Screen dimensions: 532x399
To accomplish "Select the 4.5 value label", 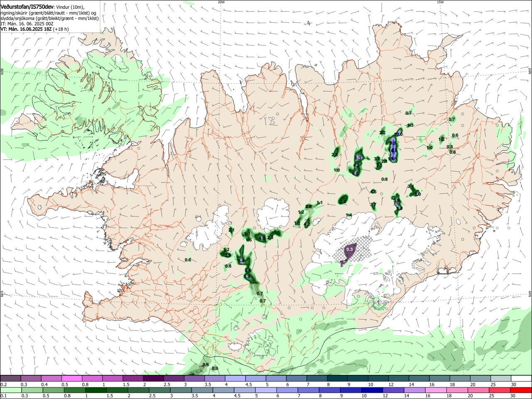I will [x=373, y=192].
